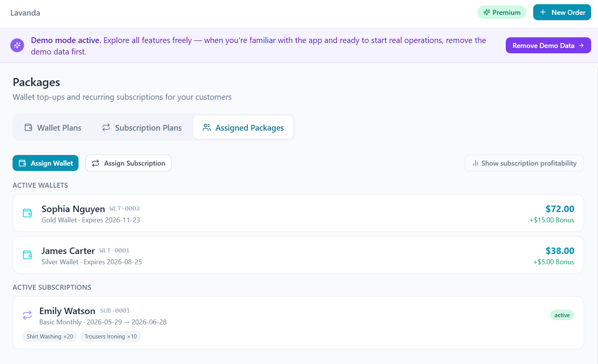
Task: Open the Wallet Plans tab
Action: click(x=53, y=128)
